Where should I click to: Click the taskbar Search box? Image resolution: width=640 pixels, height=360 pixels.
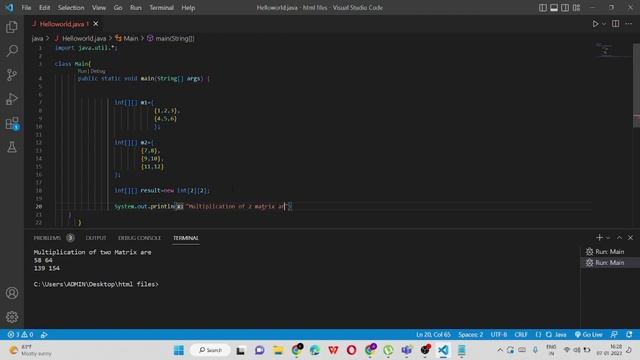[x=210, y=350]
